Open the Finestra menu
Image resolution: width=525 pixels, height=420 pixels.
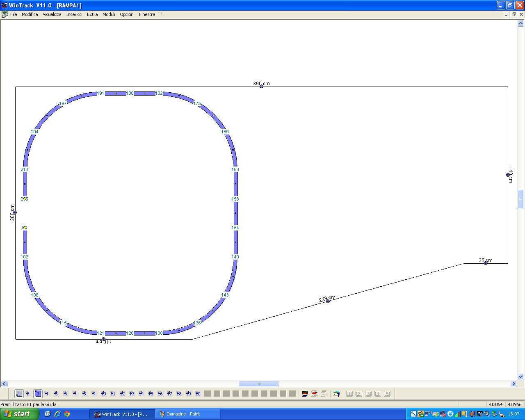147,14
